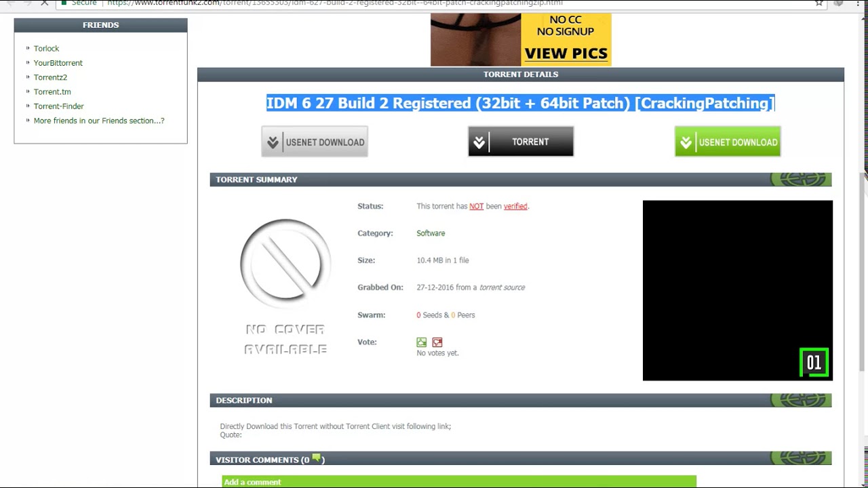
Task: Open the Torrentz2 friend link
Action: pos(51,77)
